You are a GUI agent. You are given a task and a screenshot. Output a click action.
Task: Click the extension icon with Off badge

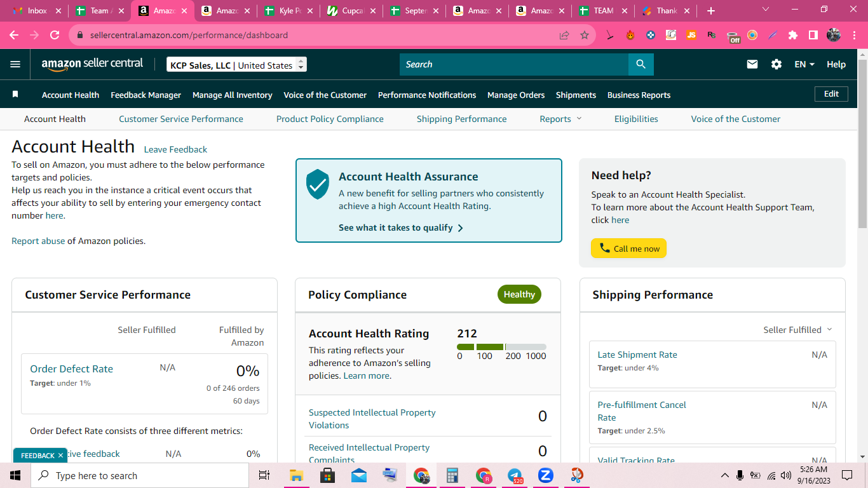[733, 36]
